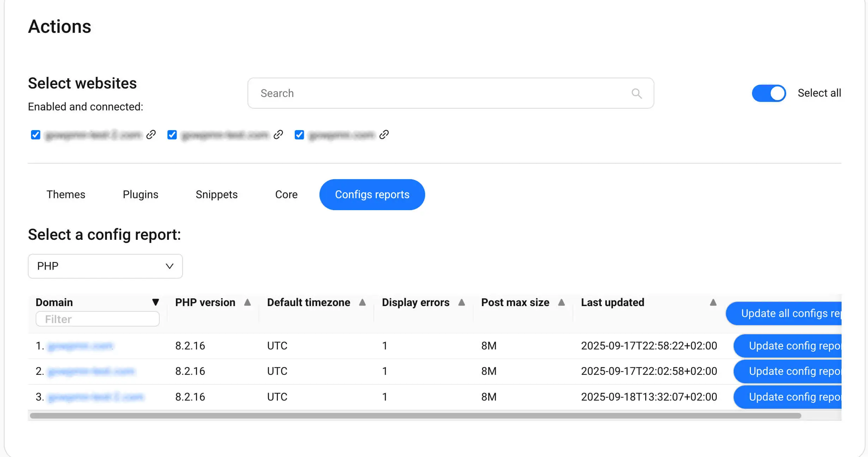Viewport: 868px width, 457px height.
Task: Update config report for the first domain
Action: [793, 346]
